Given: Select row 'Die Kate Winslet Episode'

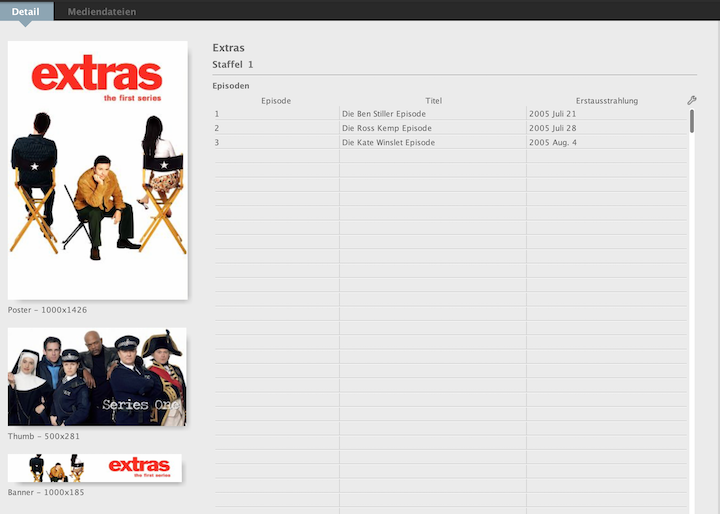Looking at the screenshot, I should point(450,142).
